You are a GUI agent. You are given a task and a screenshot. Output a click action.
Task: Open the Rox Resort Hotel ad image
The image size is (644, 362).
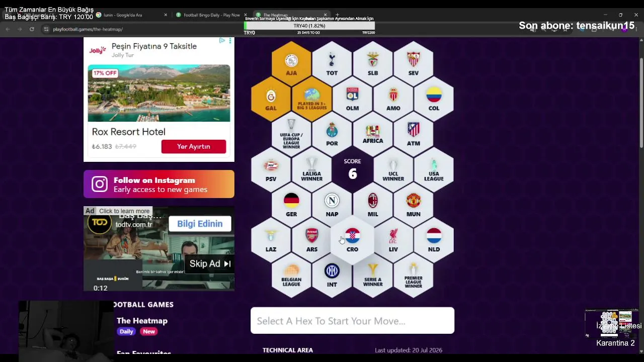(159, 93)
